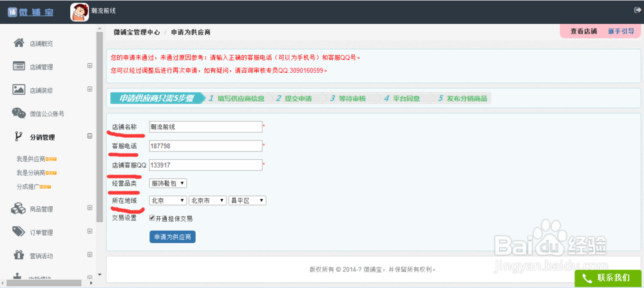The width and height of the screenshot is (644, 288).
Task: Click the 潮流前线 shop name in header
Action: click(x=104, y=11)
